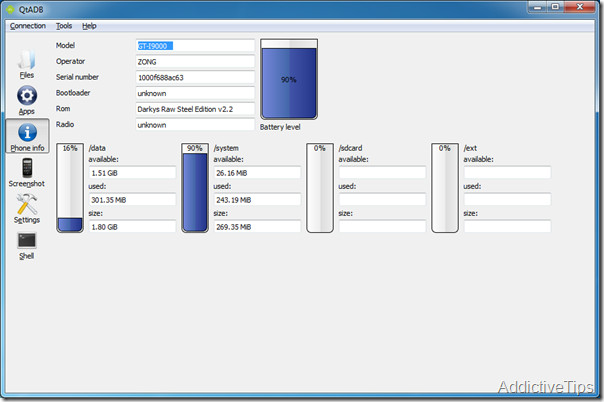604x402 pixels.
Task: Open the Tools menu
Action: coord(64,26)
